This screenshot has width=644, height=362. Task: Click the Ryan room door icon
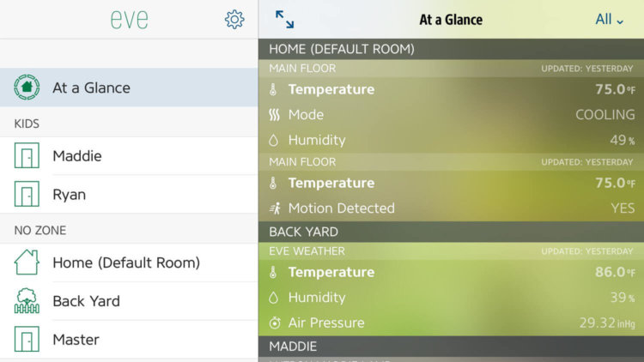coord(27,194)
